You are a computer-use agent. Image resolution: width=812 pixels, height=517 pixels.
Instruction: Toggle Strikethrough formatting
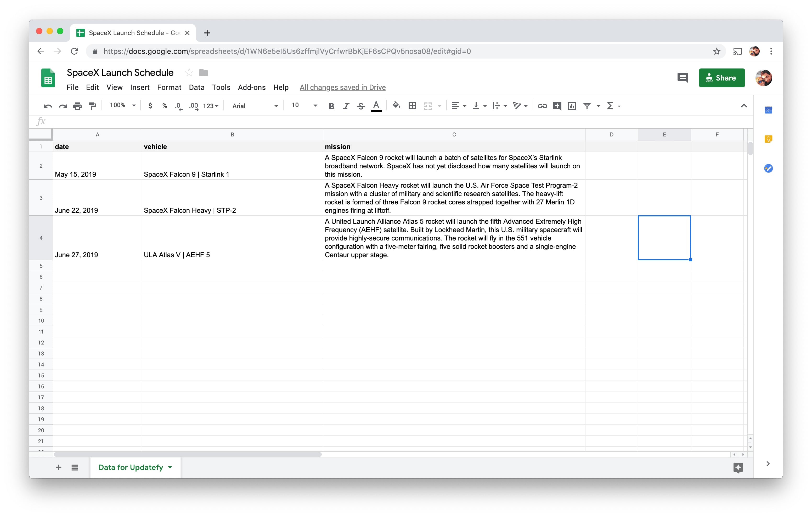[361, 106]
